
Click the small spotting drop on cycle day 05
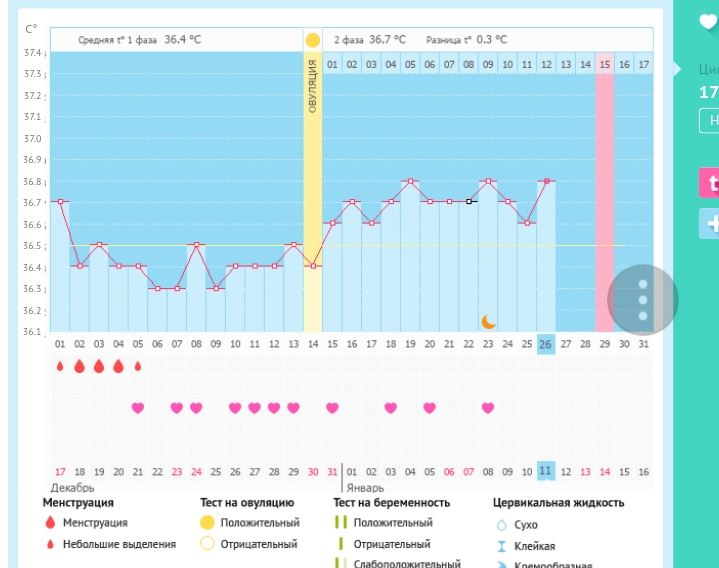coord(138,366)
